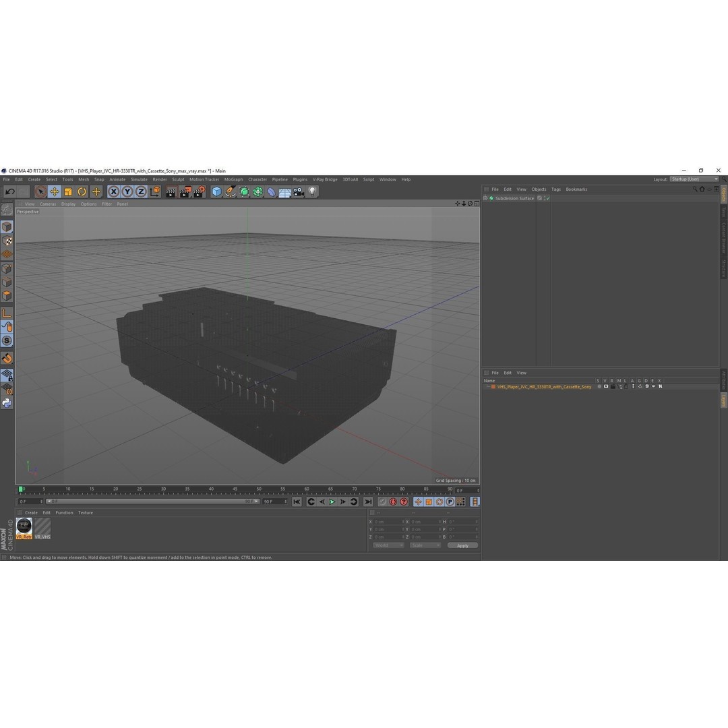Select the Subdivision Surface object row
The width and height of the screenshot is (728, 728).
(601, 198)
